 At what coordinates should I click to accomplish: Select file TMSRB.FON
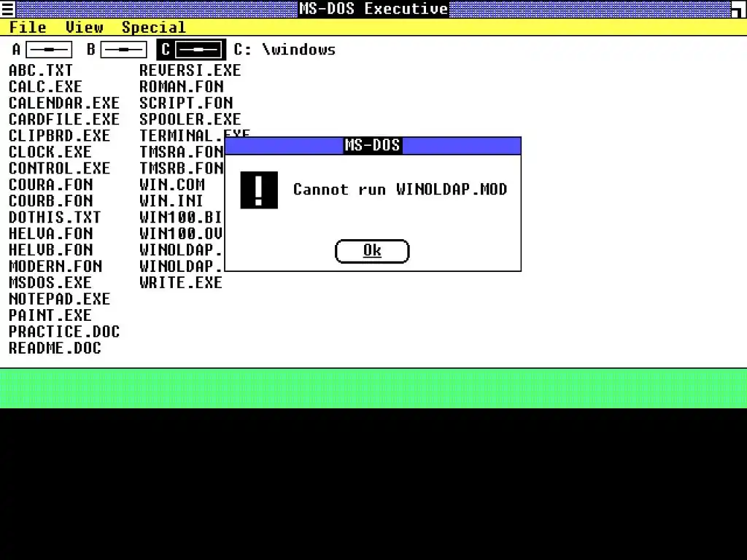(x=181, y=168)
